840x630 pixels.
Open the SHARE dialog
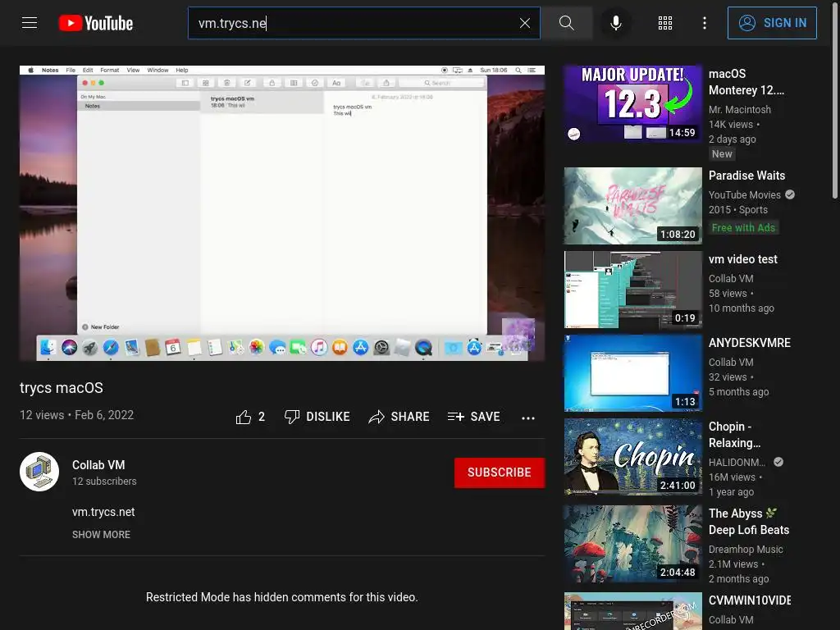(x=399, y=417)
